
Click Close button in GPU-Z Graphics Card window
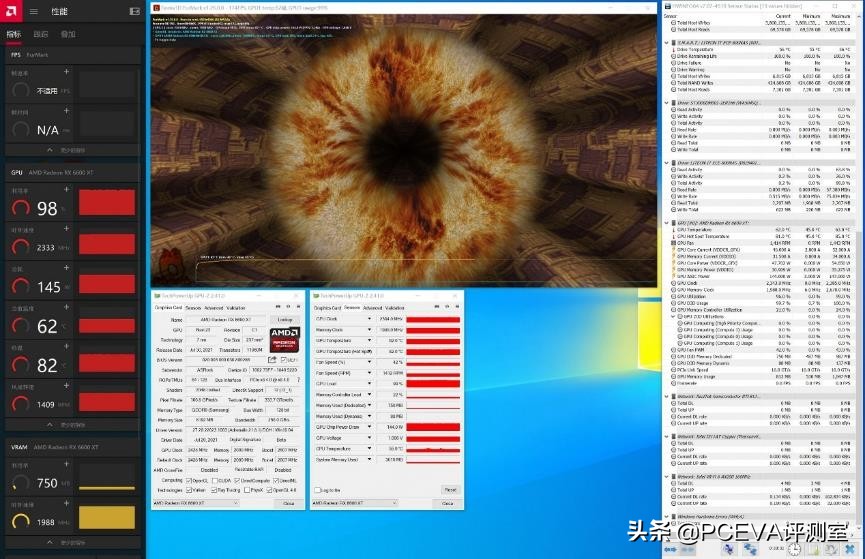click(x=288, y=503)
